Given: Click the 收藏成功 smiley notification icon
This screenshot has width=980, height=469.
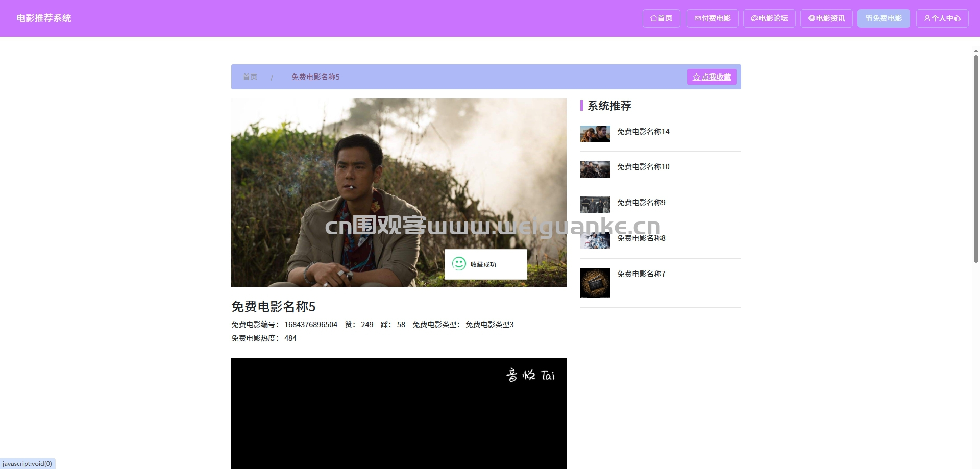Looking at the screenshot, I should click(459, 264).
